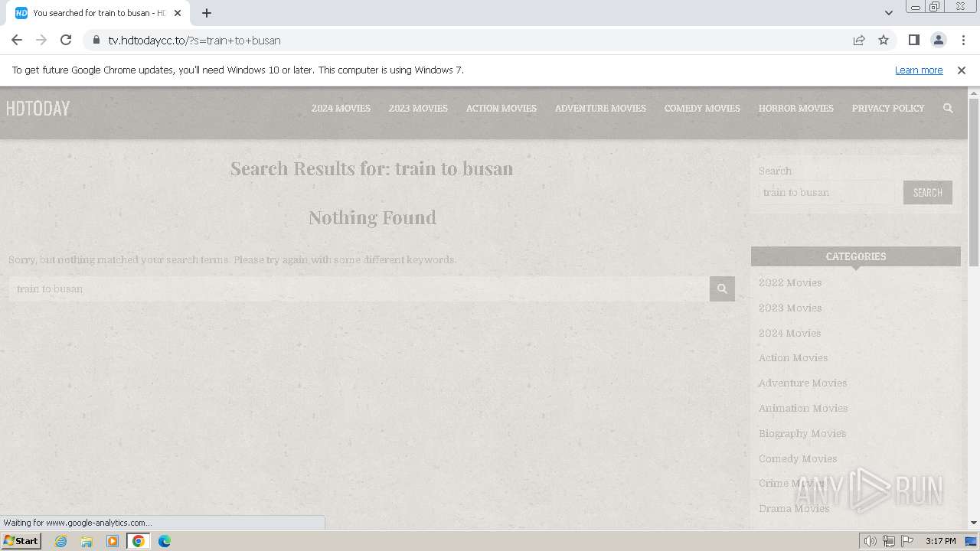The height and width of the screenshot is (551, 980).
Task: Select the address bar URL
Action: tap(194, 40)
